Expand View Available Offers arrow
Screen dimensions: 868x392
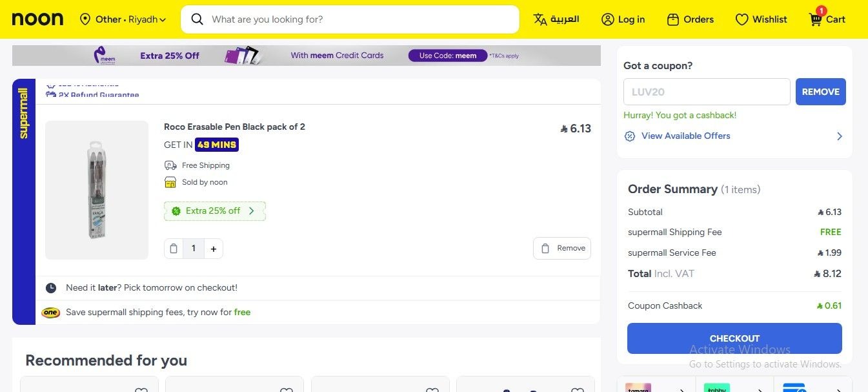tap(840, 136)
